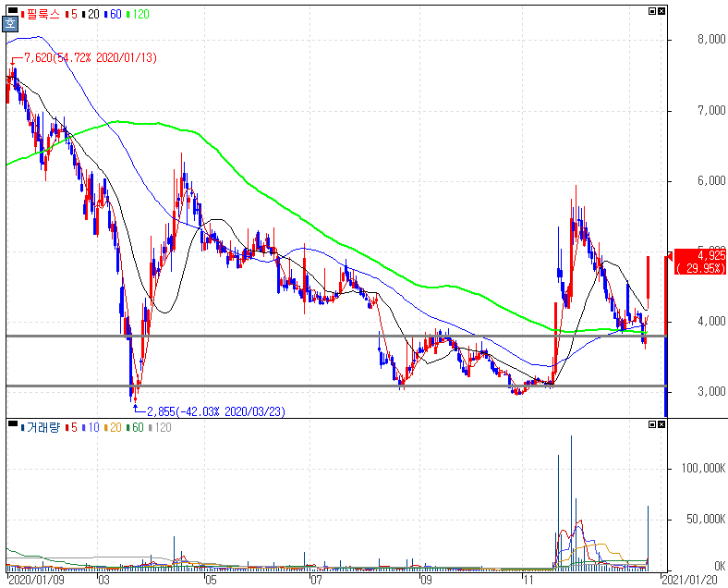Select the green 60 volume average legend
The width and height of the screenshot is (728, 588).
pos(135,427)
